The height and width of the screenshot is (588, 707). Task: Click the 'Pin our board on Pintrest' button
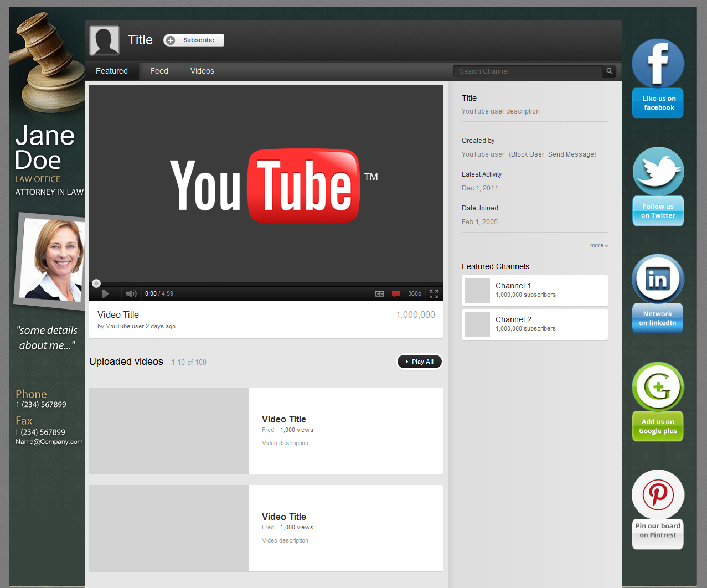[658, 534]
